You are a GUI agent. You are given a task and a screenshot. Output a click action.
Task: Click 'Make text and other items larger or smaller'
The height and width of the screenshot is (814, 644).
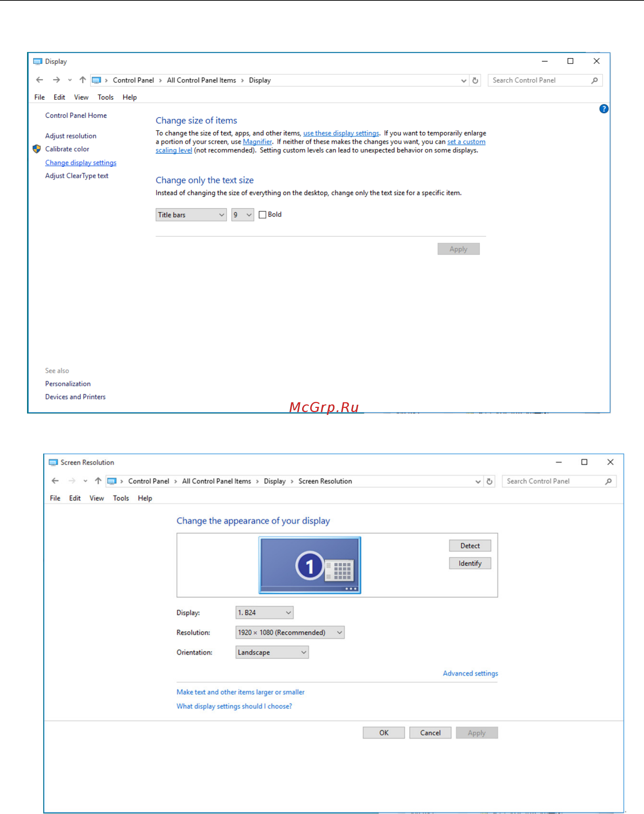point(240,692)
